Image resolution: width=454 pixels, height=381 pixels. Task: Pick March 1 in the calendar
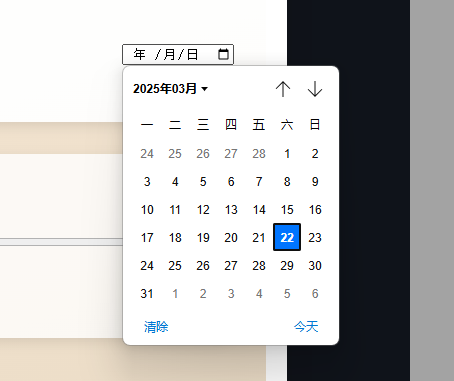[287, 154]
